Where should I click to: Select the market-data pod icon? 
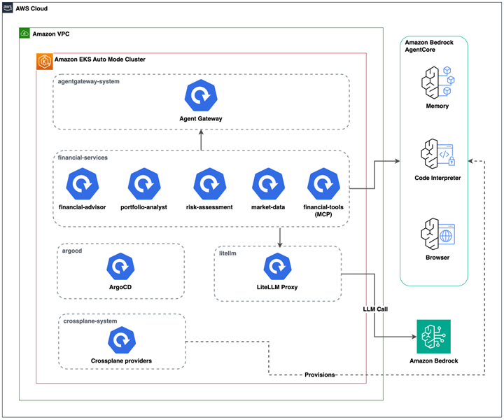[268, 184]
